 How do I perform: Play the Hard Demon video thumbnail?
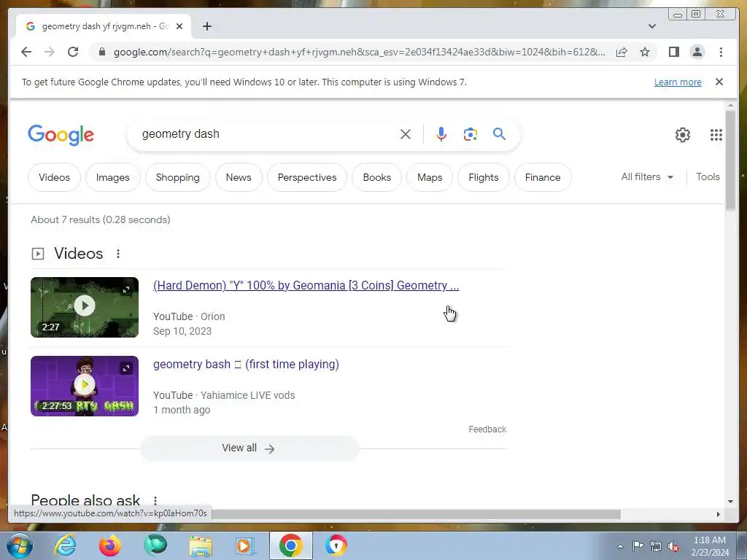coord(85,306)
